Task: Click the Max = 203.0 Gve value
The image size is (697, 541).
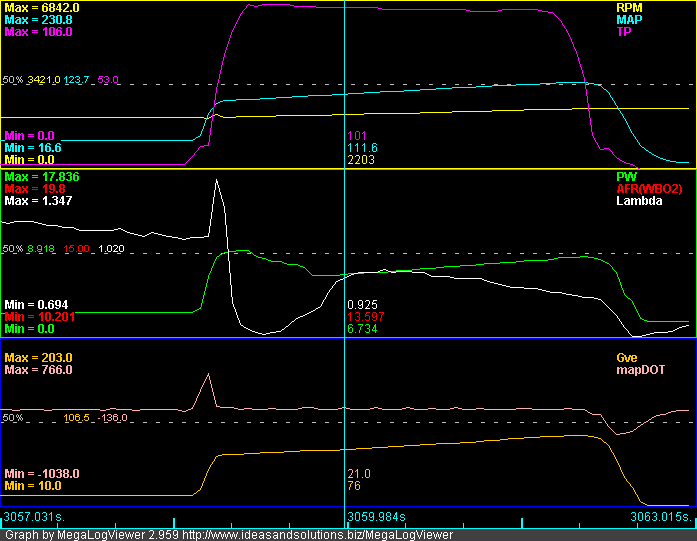Action: point(38,357)
